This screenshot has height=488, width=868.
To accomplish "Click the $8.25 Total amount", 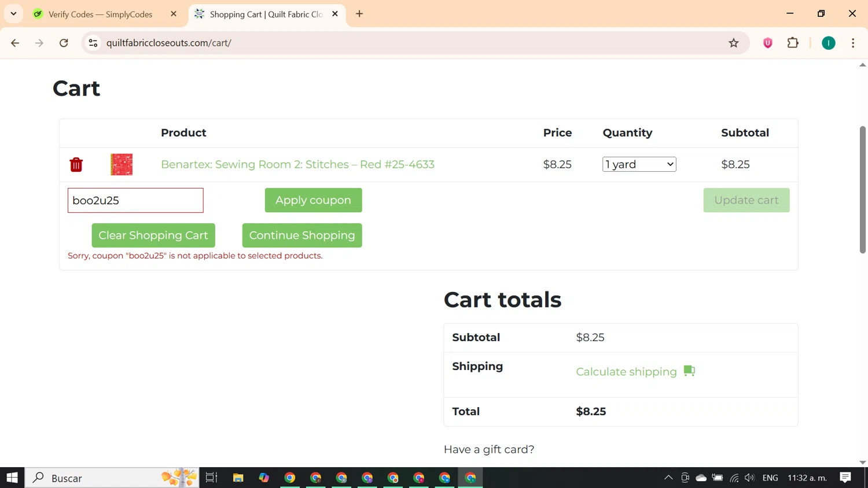I will pos(591,412).
